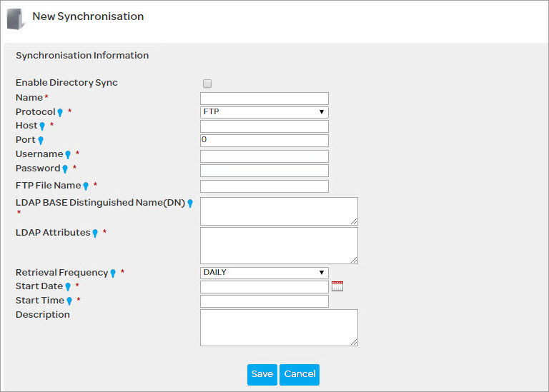
Task: Click the help icon beside Retrieval Frequency
Action: tap(113, 273)
